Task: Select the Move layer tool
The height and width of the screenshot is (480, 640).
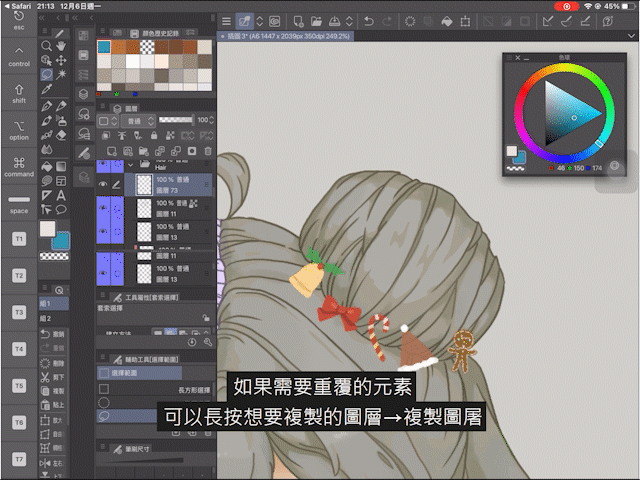Action: click(x=61, y=60)
